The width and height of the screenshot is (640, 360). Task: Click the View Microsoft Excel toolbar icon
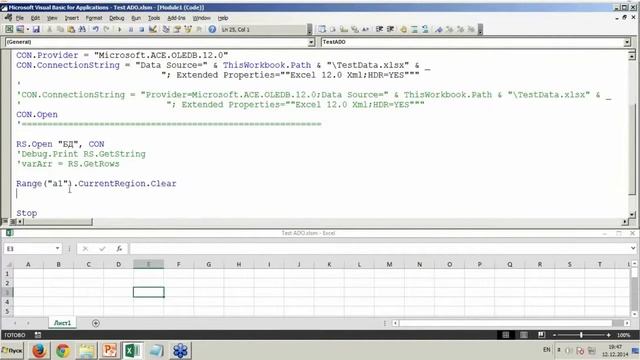point(9,29)
